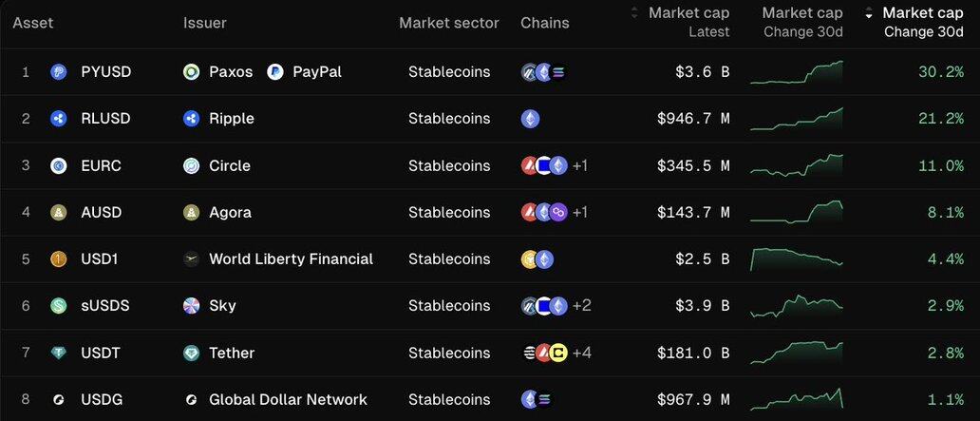Click the PYUSD 30d sparkline chart
Screen dimensions: 980x421
796,72
